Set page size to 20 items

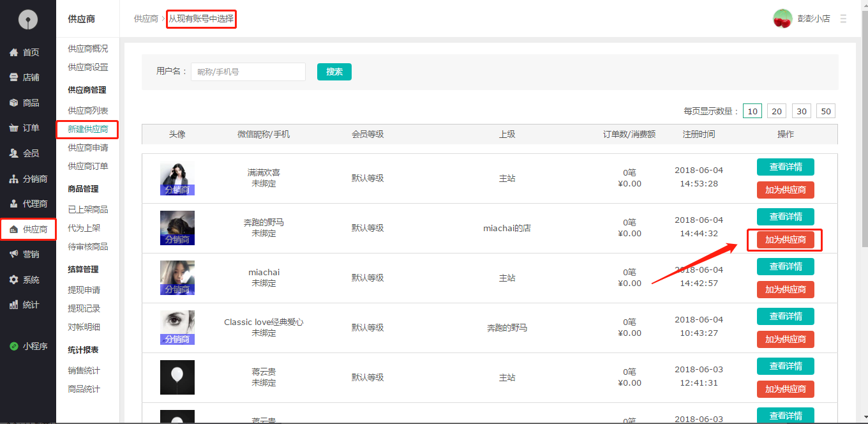(x=776, y=111)
